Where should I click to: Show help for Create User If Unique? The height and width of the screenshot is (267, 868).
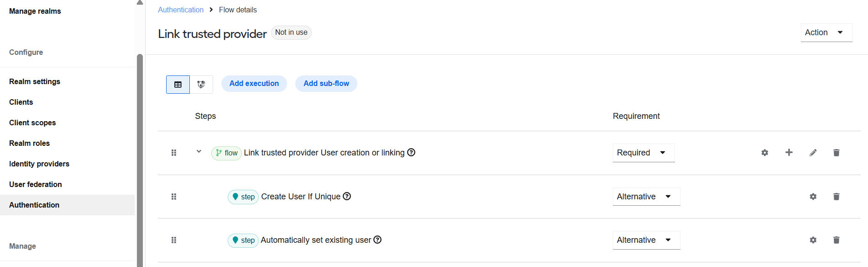click(x=347, y=196)
